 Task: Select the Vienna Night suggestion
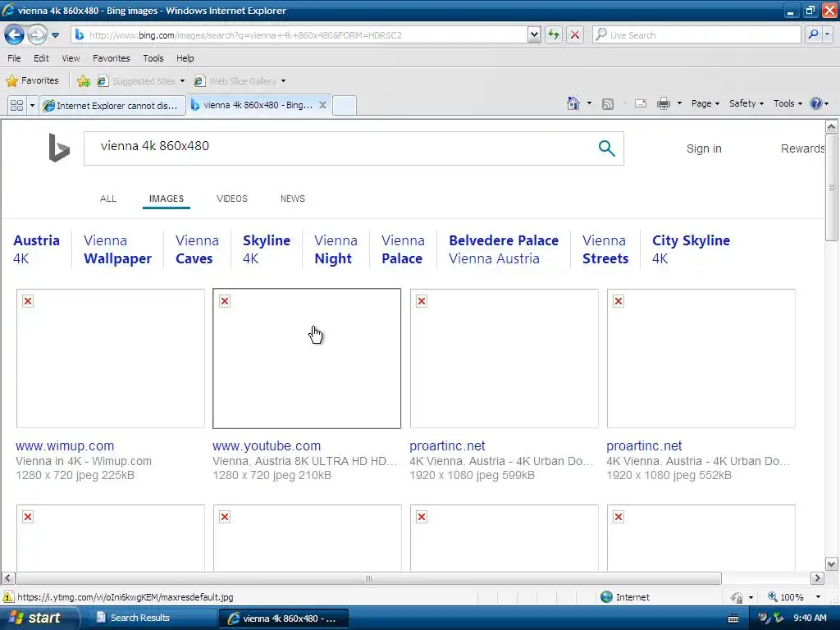coord(336,249)
